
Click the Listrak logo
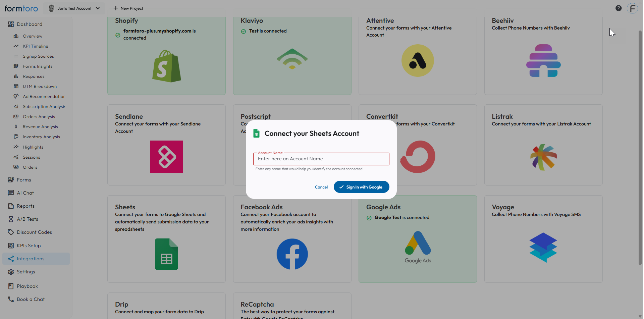543,157
